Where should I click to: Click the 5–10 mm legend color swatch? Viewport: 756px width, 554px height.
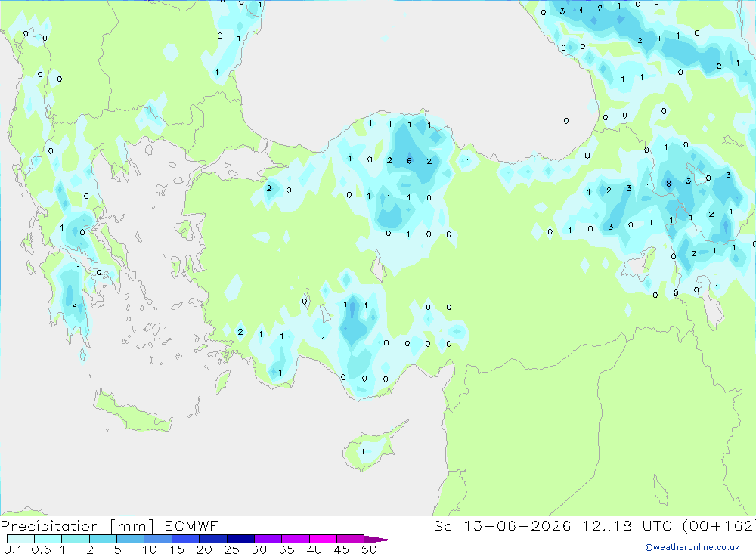[x=130, y=539]
